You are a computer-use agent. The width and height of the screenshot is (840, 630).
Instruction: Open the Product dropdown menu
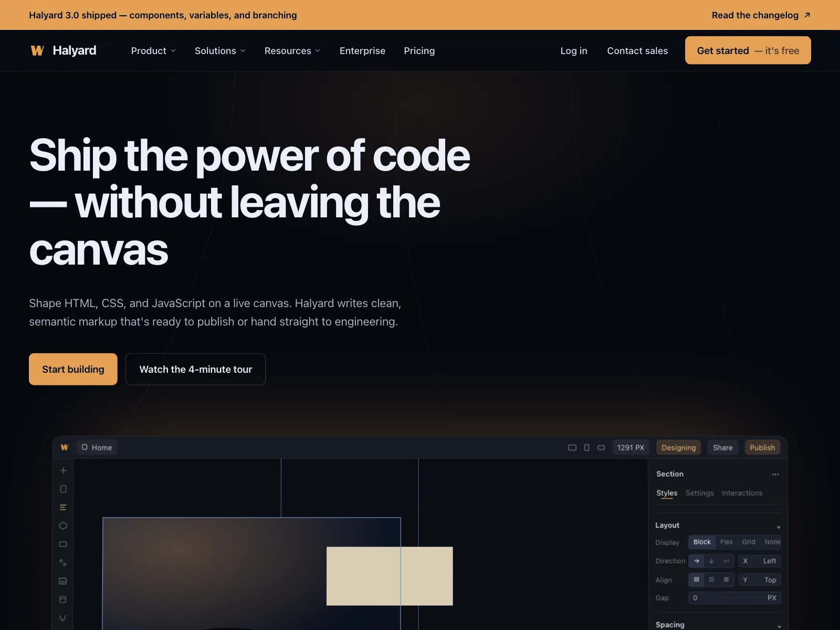click(153, 50)
